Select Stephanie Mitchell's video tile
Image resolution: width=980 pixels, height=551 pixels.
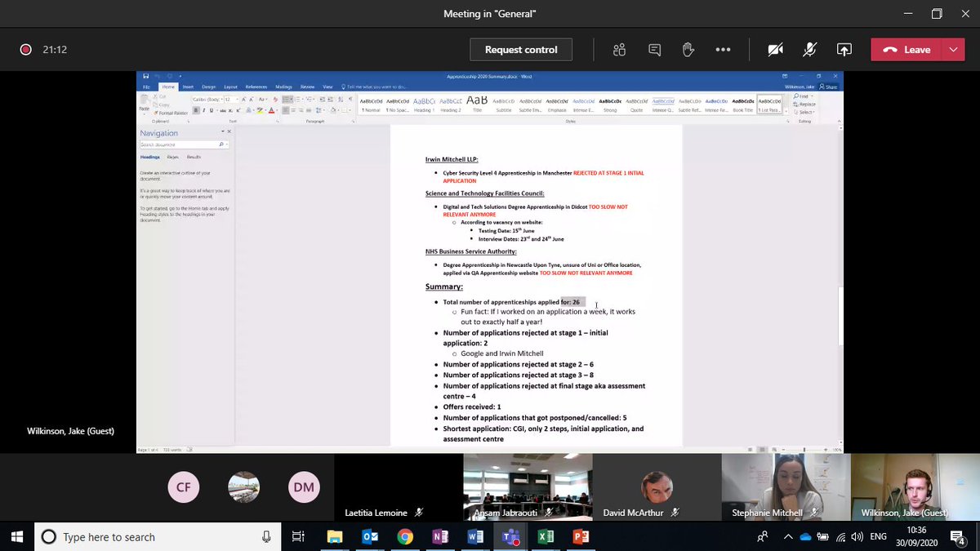786,487
